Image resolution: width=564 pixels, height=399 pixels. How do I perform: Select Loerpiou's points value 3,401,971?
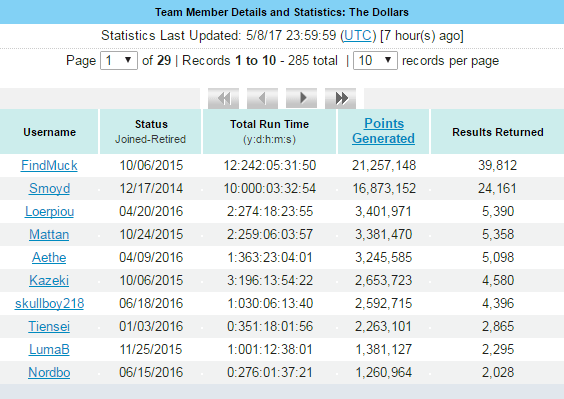tap(383, 212)
